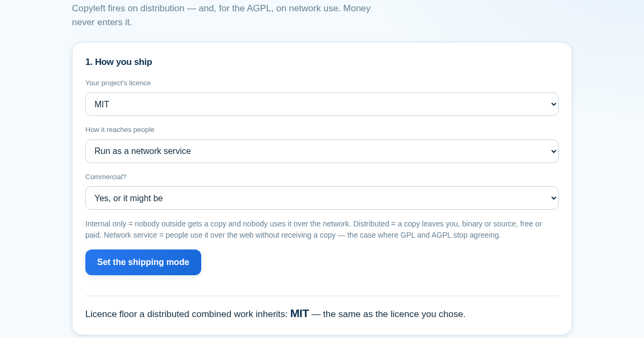Open the Commercial dropdown showing 'Yes, or it might be'
This screenshot has width=644, height=338.
pos(322,198)
